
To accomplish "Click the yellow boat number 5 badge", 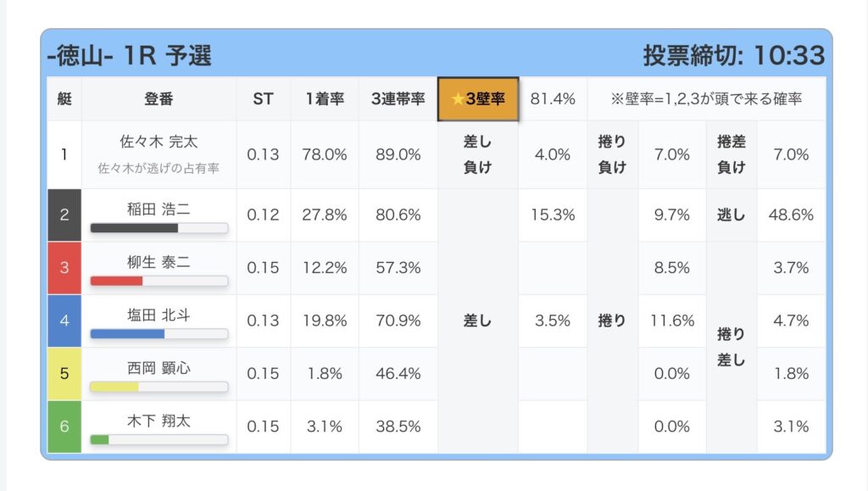I will (64, 373).
